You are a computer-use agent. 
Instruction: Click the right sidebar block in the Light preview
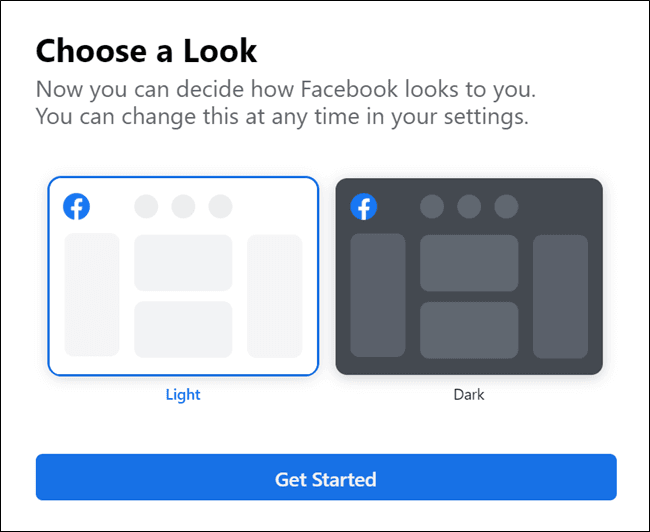pos(274,296)
